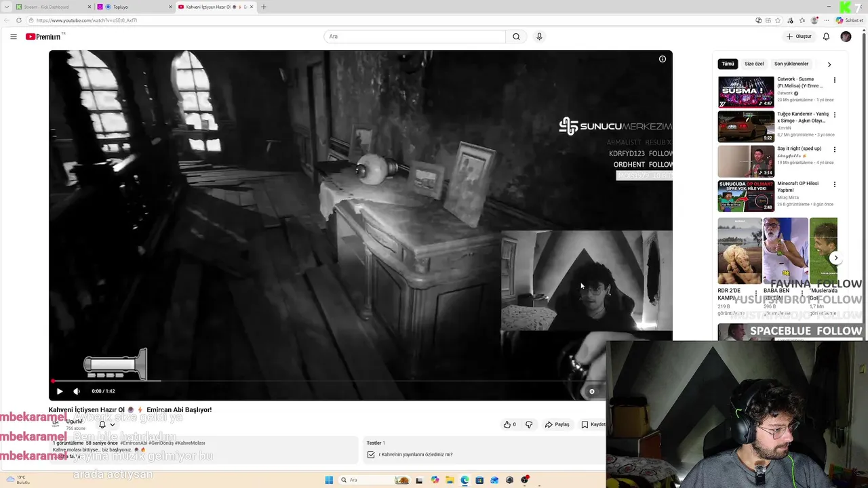Open Minecraft OP Hilesi Yaptım thumbnail
868x488 pixels.
tap(746, 196)
